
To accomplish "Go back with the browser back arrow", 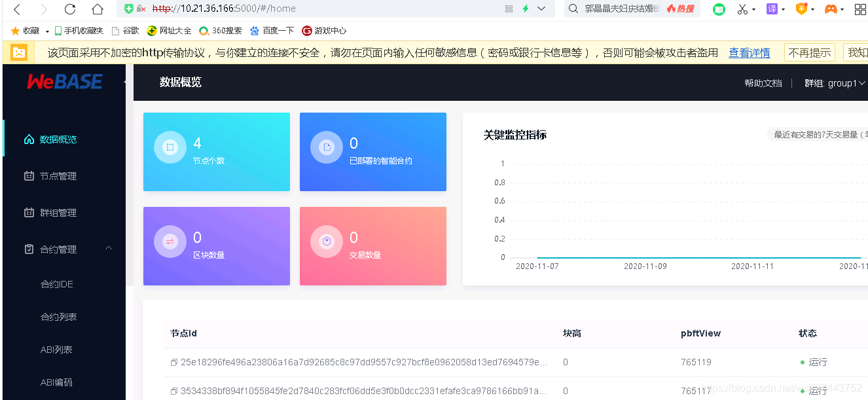I will click(x=18, y=9).
